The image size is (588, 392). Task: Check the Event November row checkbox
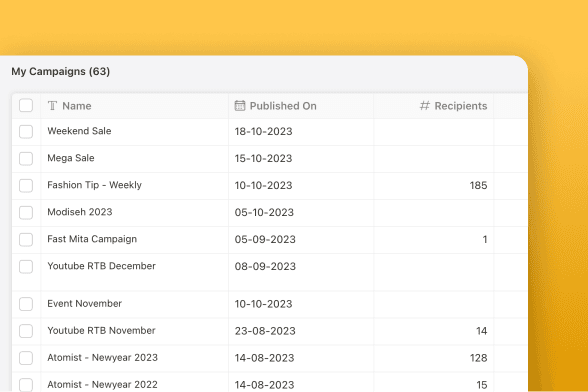click(x=26, y=304)
